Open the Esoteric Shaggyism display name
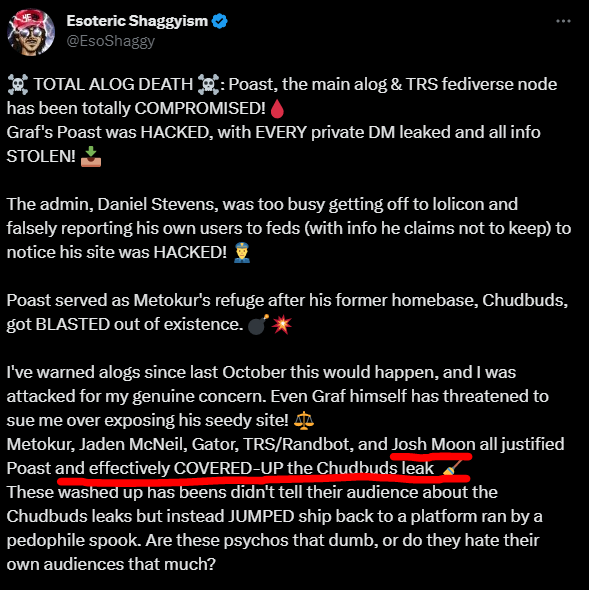Image resolution: width=589 pixels, height=590 pixels. click(x=137, y=21)
